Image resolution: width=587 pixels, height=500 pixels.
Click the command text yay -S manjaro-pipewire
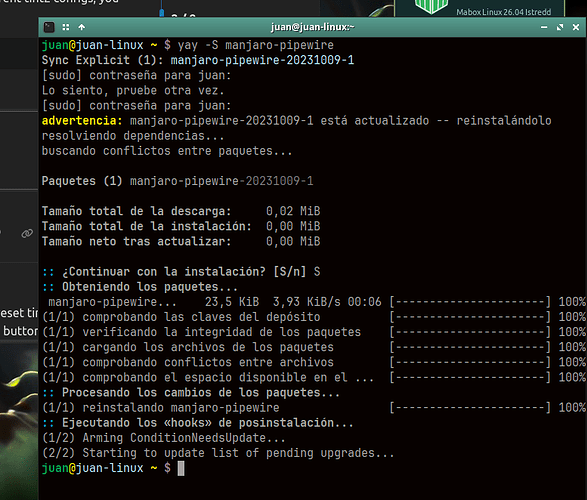(x=256, y=45)
